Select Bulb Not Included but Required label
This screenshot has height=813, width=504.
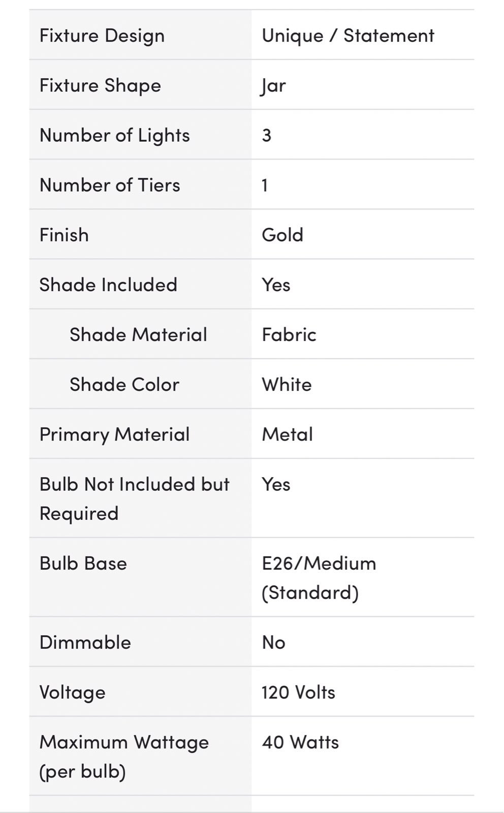click(x=135, y=498)
